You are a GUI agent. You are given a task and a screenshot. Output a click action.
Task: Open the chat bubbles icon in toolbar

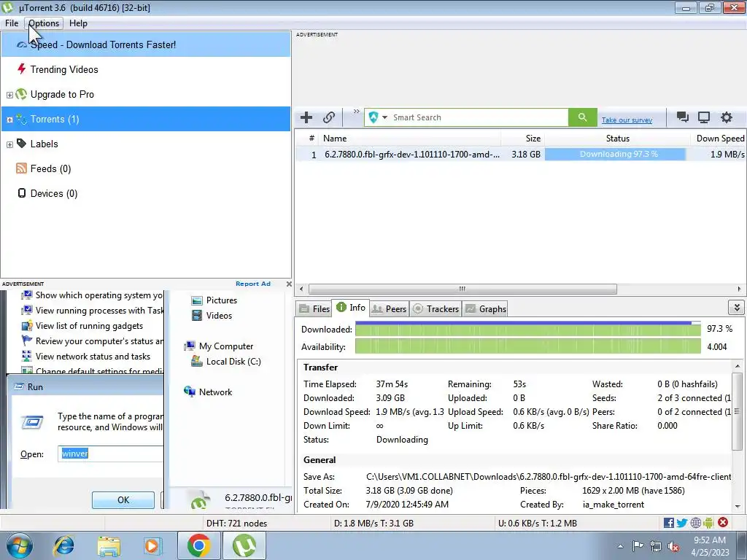point(682,117)
